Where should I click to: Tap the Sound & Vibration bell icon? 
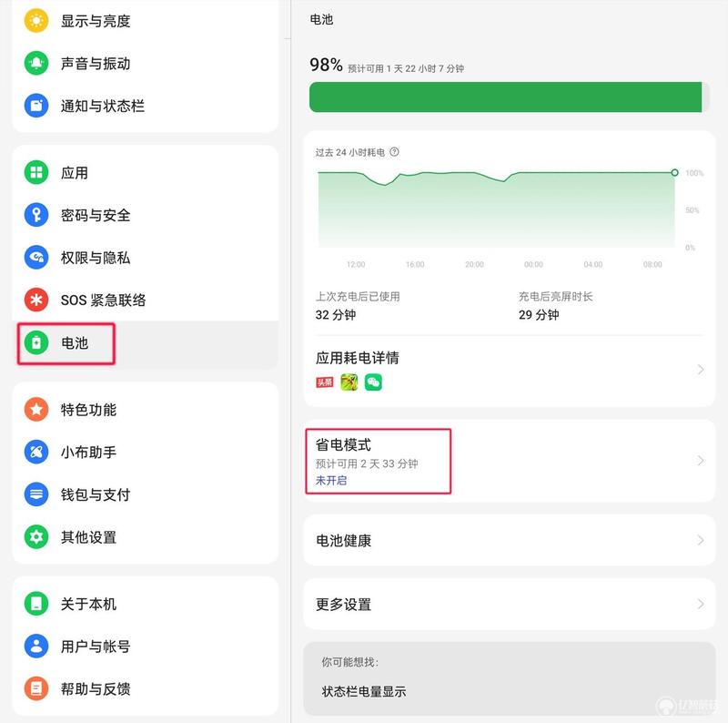pos(36,63)
